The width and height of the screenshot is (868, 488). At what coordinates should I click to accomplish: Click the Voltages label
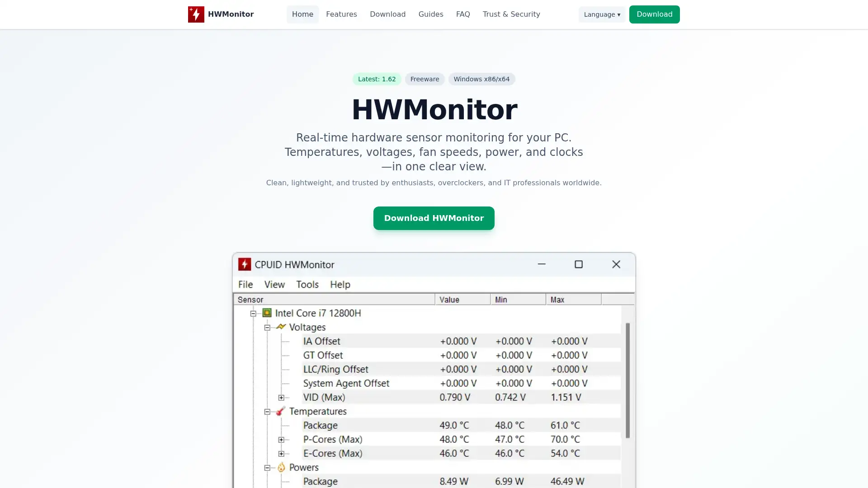click(307, 327)
